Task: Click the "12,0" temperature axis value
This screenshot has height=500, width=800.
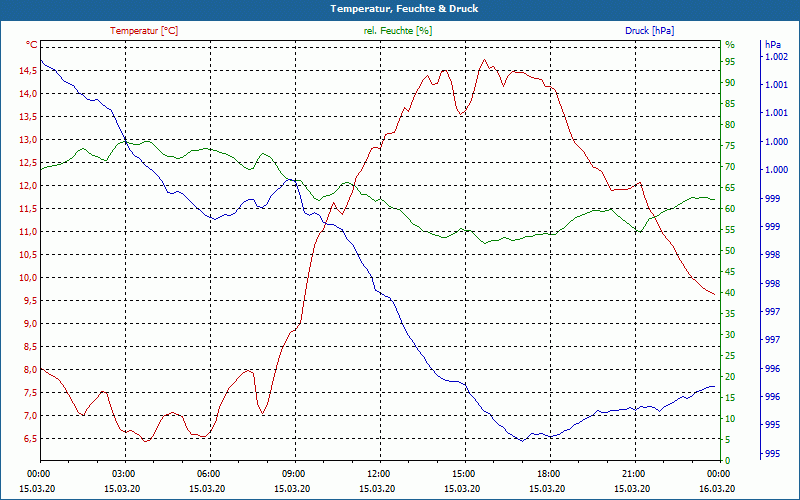Action: (x=28, y=186)
